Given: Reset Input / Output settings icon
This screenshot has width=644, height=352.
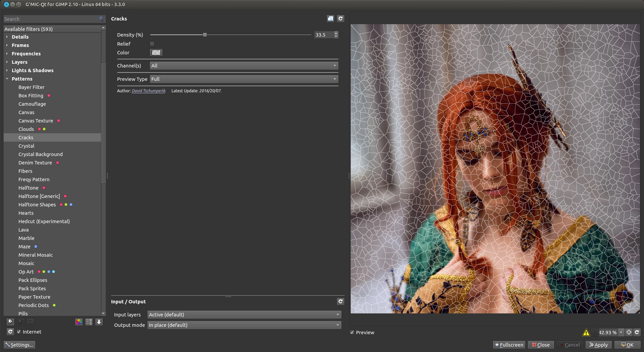Looking at the screenshot, I should pos(341,301).
